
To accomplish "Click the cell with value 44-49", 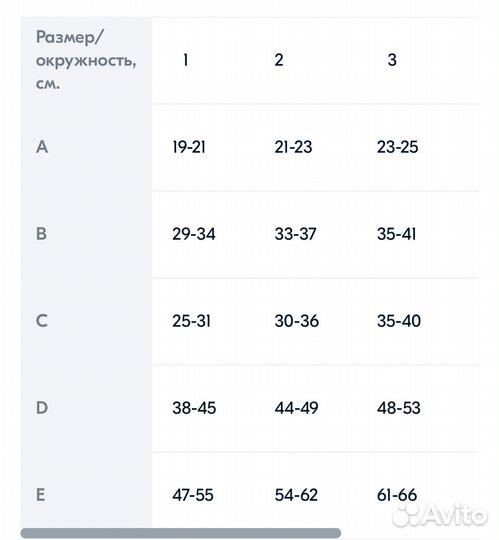I will click(x=296, y=408).
